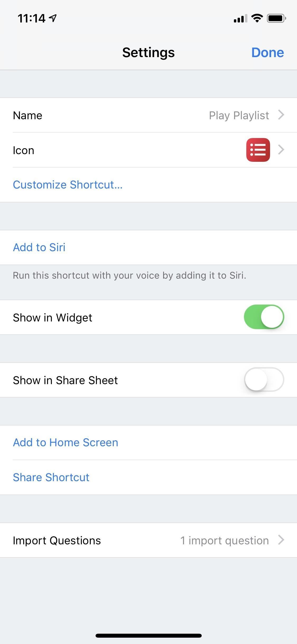Tap the location arrow status icon
This screenshot has width=297, height=644.
53,18
